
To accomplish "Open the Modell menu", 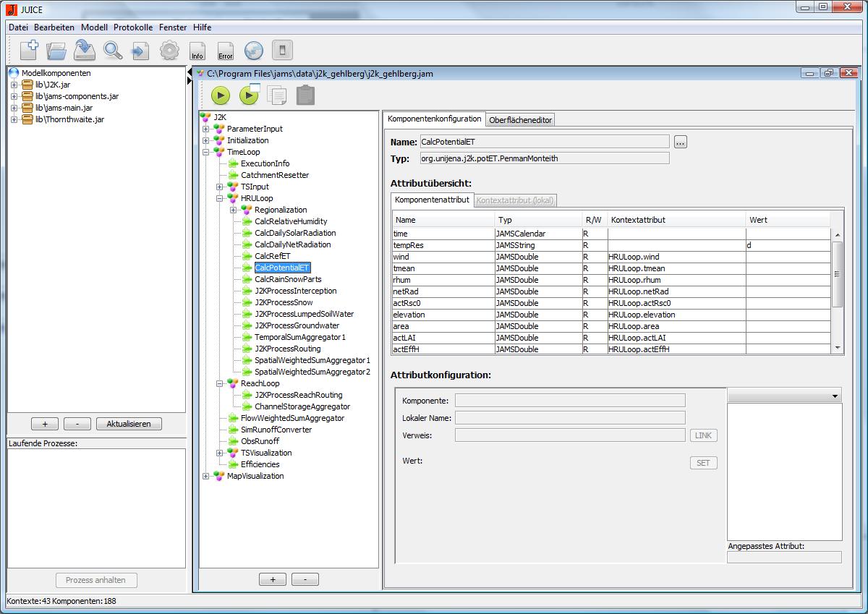I will pyautogui.click(x=94, y=27).
